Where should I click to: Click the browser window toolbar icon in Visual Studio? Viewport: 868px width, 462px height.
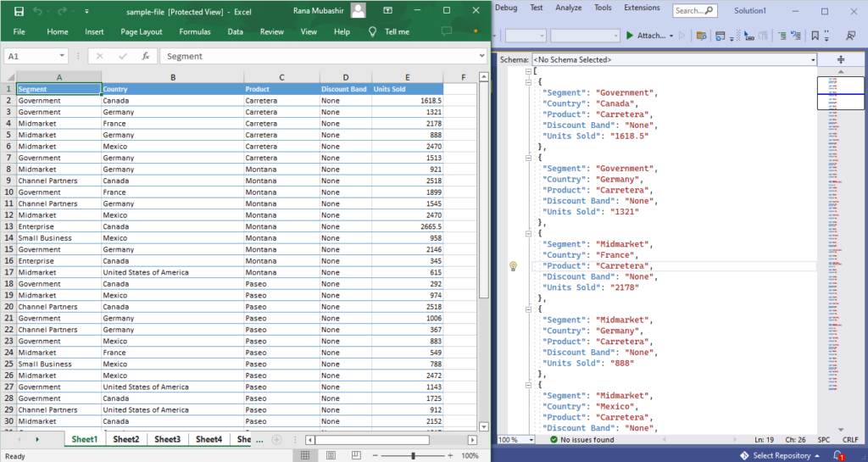[x=721, y=36]
